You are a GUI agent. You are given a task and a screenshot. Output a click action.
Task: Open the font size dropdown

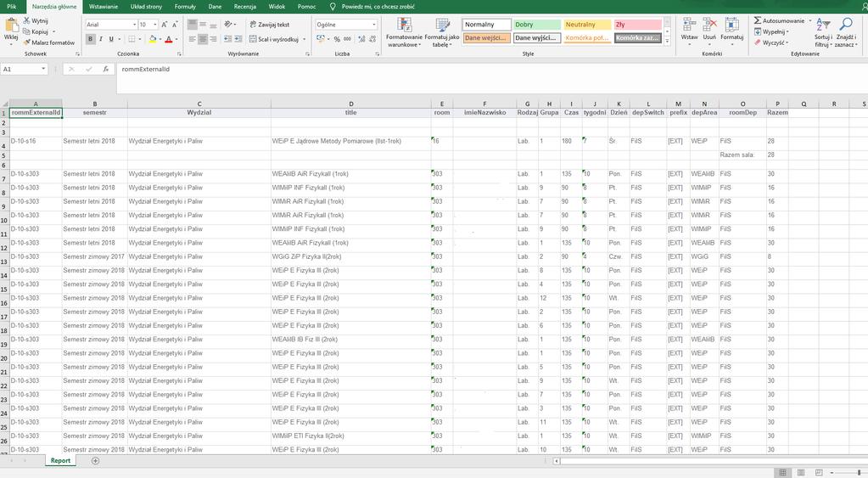point(155,25)
